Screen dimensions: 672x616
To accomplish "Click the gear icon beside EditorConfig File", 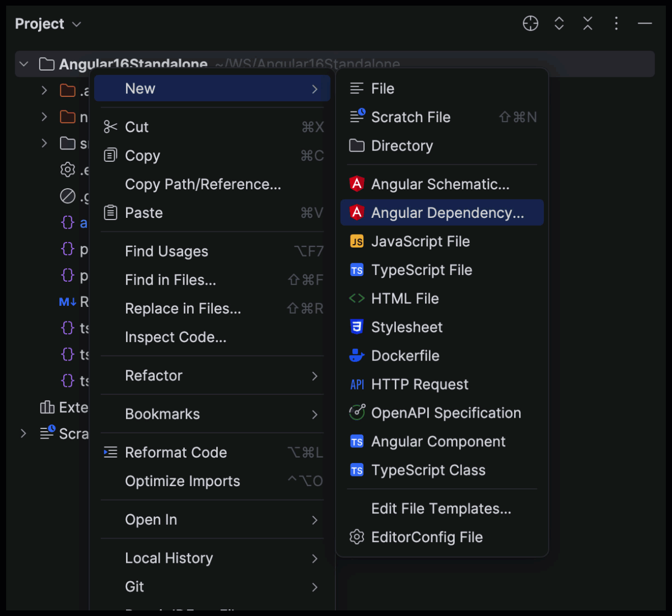I will coord(357,537).
